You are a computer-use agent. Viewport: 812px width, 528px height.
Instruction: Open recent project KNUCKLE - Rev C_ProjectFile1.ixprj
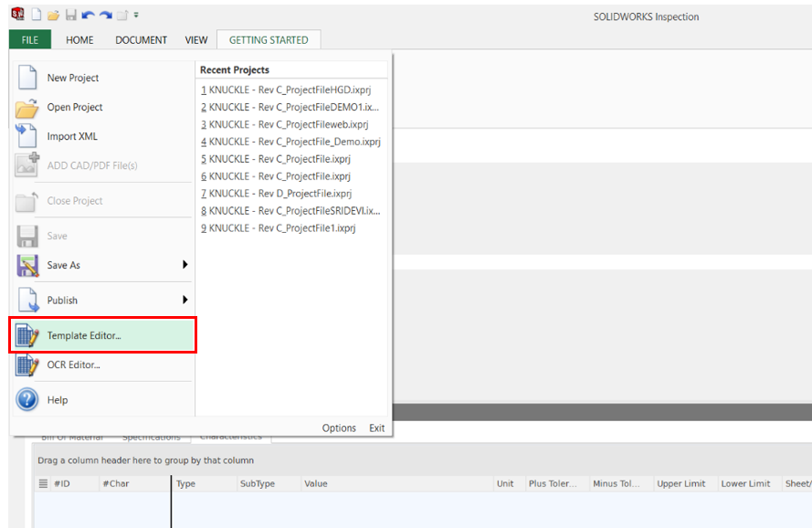click(279, 228)
